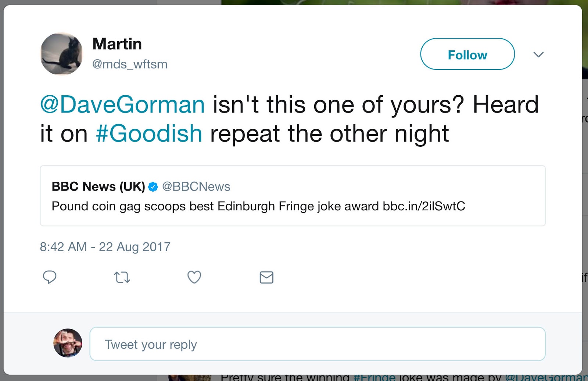Open the bbc.in/2ilSwtC link
The width and height of the screenshot is (588, 381).
tap(424, 206)
